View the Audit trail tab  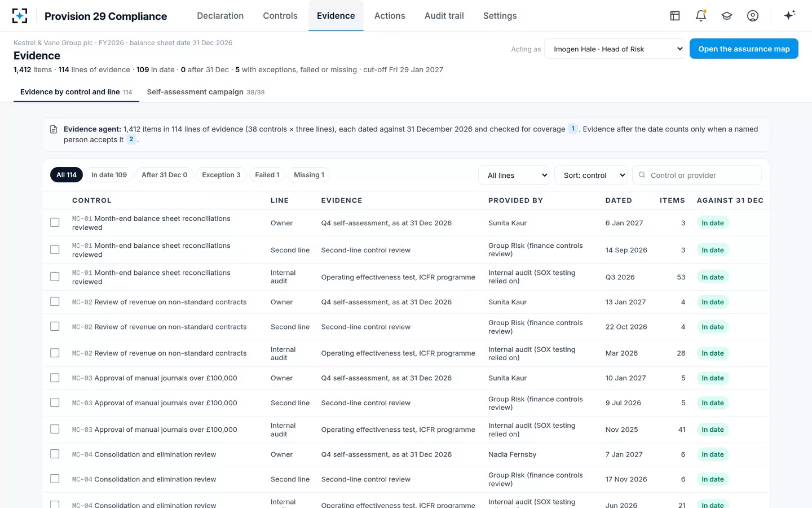pos(444,16)
